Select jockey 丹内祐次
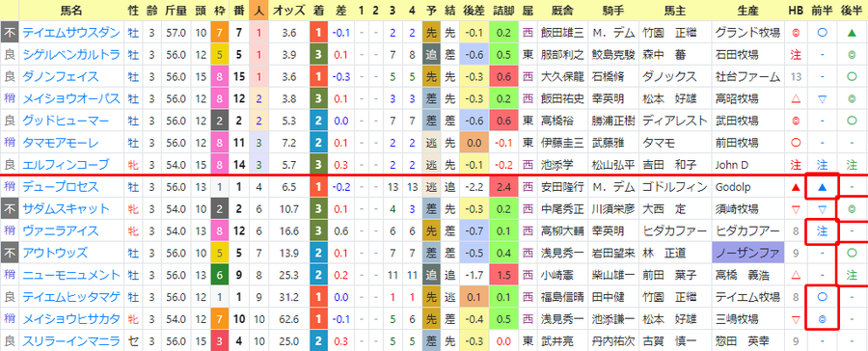 pos(612,341)
